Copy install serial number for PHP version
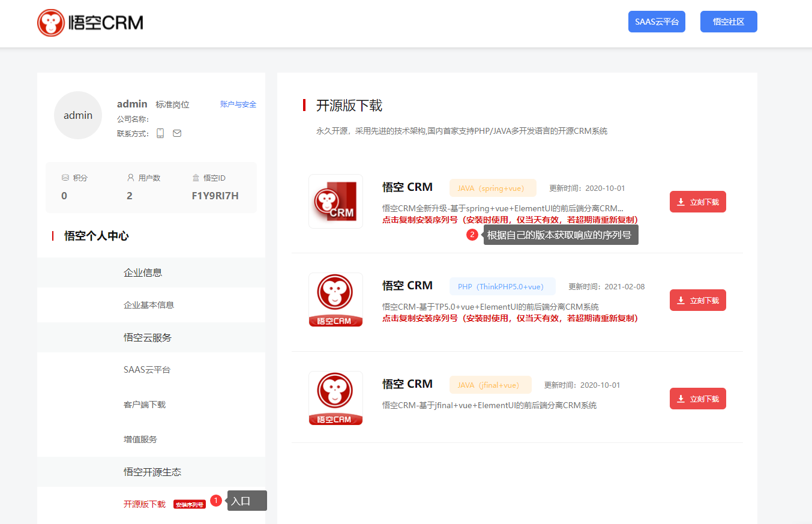 pyautogui.click(x=510, y=318)
